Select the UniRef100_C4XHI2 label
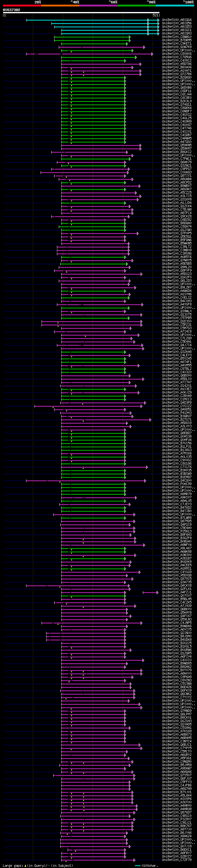This screenshot has width=197, height=868. [177, 60]
